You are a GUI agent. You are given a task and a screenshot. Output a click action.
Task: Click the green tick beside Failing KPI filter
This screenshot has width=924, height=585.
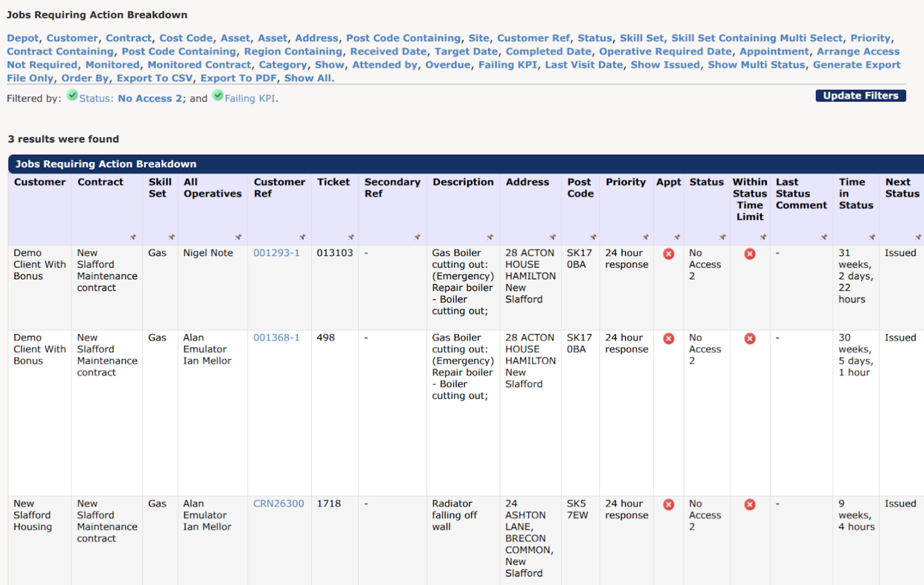click(218, 96)
